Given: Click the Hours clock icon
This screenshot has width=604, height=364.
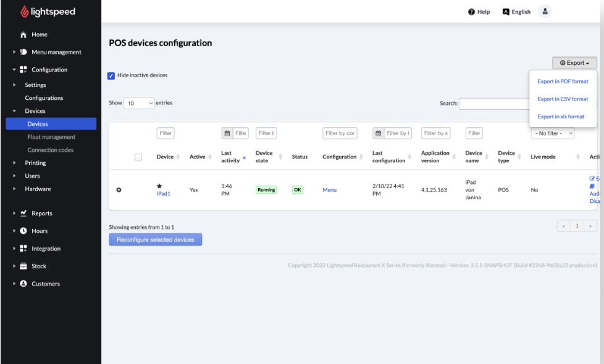Looking at the screenshot, I should [x=23, y=231].
